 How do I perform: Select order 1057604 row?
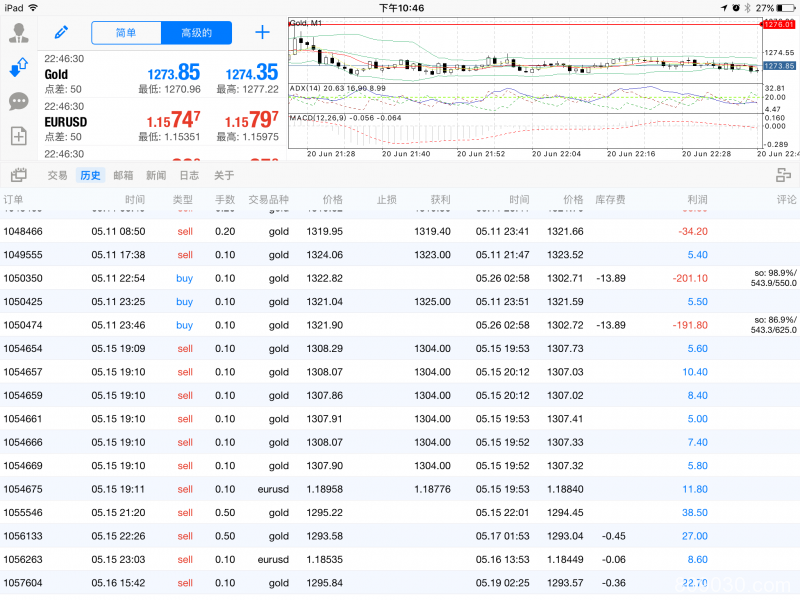coord(400,583)
